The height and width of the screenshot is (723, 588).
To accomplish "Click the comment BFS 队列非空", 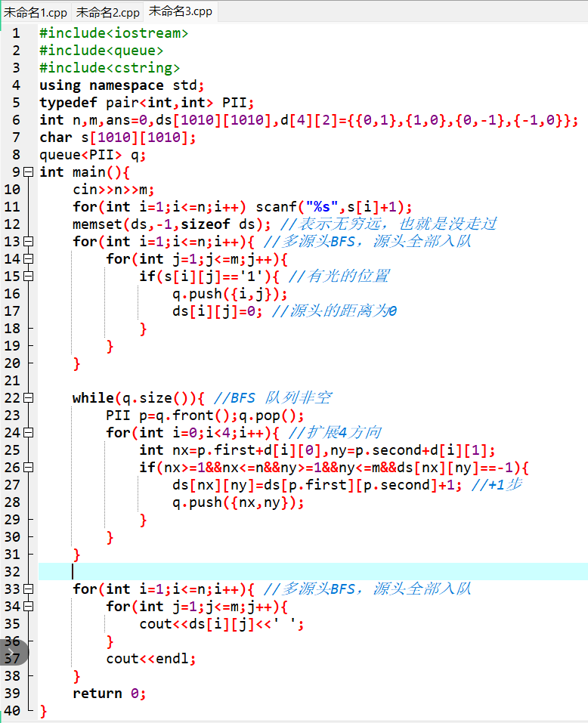I will [273, 398].
